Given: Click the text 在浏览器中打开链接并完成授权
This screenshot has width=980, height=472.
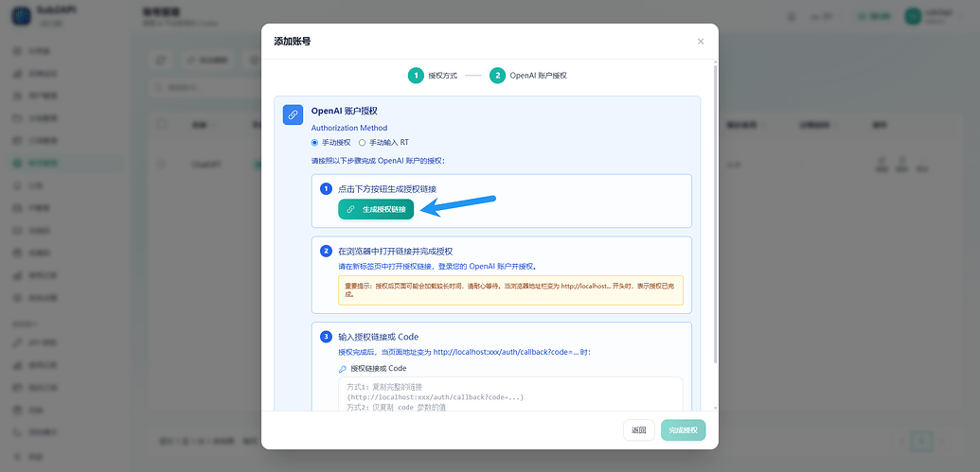Looking at the screenshot, I should click(x=395, y=251).
